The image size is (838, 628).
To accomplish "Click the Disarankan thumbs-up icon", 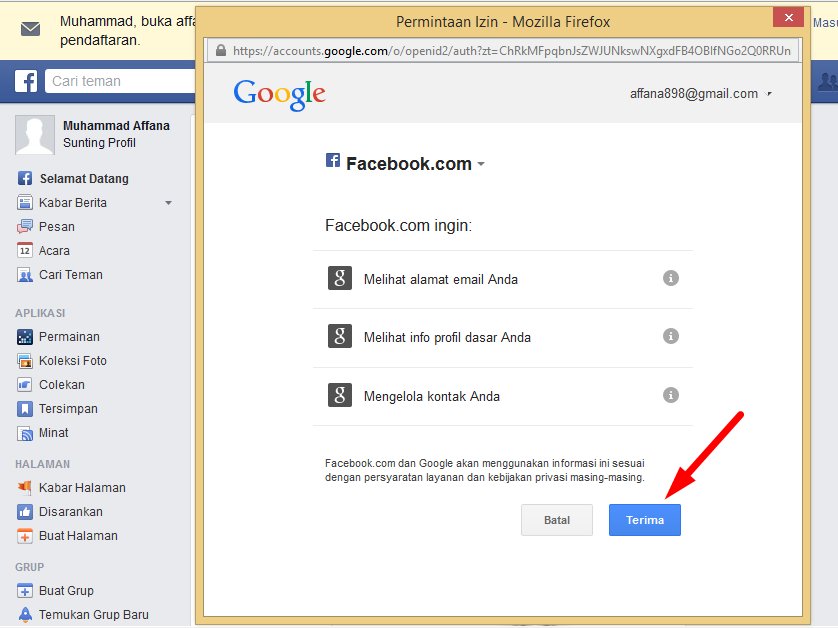I will click(25, 512).
